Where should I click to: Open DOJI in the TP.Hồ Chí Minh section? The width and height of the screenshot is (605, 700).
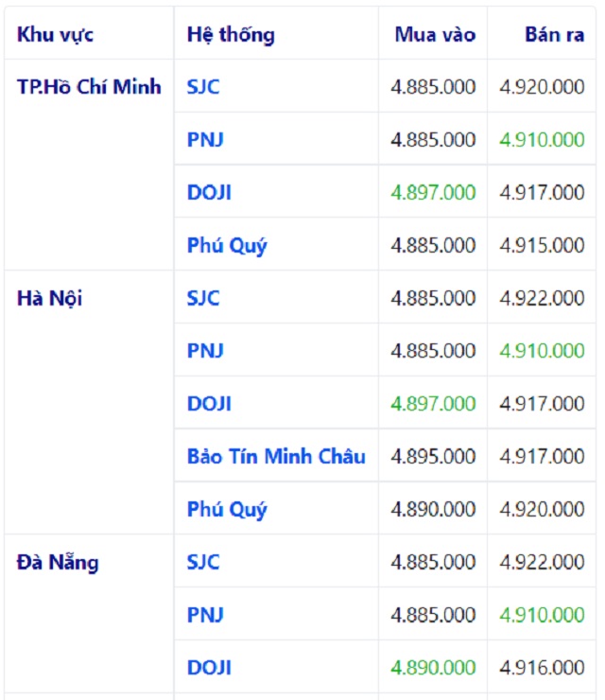[x=209, y=193]
